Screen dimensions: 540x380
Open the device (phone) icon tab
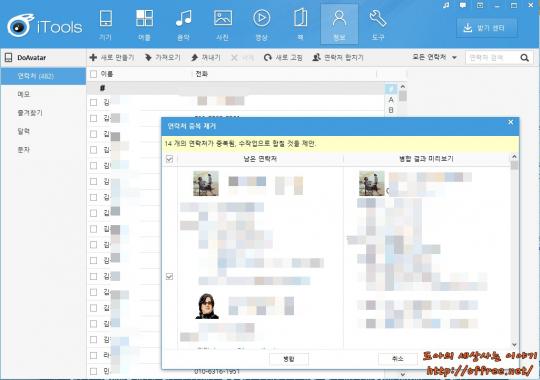click(x=105, y=24)
